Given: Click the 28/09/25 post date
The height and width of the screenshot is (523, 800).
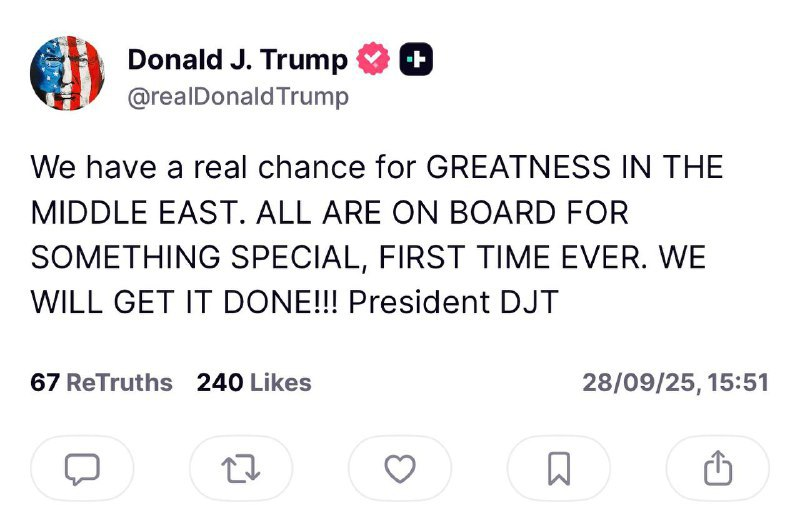Looking at the screenshot, I should point(640,382).
